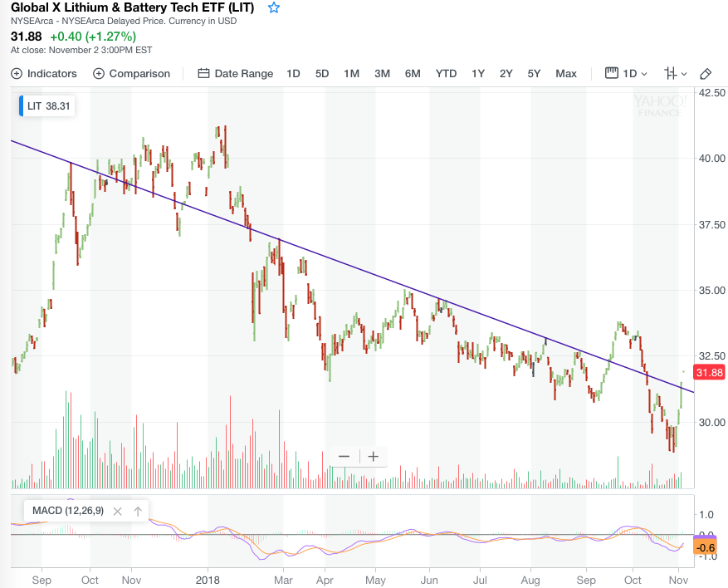
Task: Zoom in with the plus button
Action: 373,457
